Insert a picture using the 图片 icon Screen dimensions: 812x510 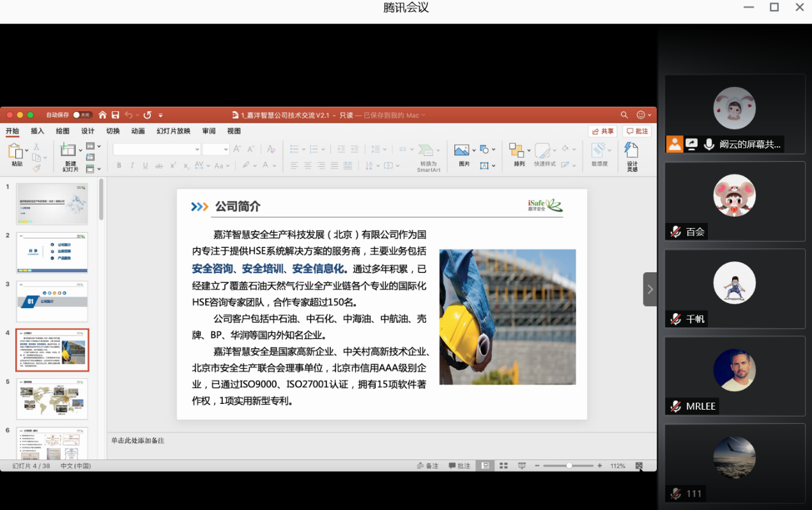click(462, 150)
